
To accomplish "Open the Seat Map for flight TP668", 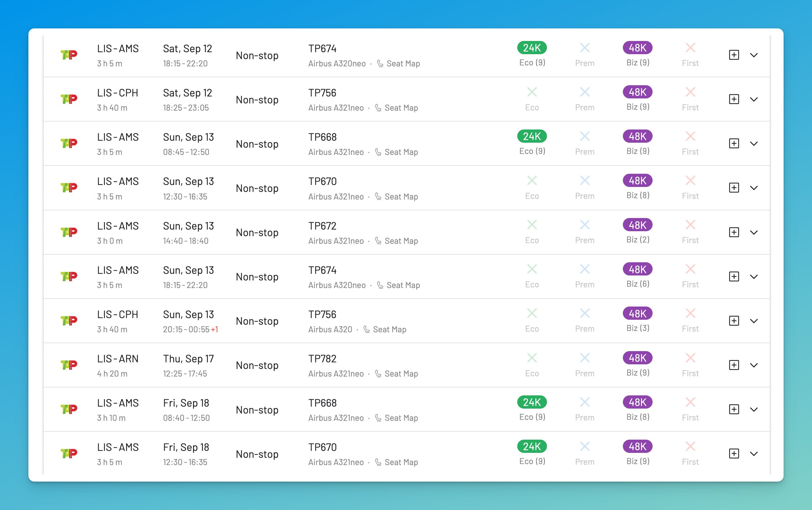I will 401,152.
